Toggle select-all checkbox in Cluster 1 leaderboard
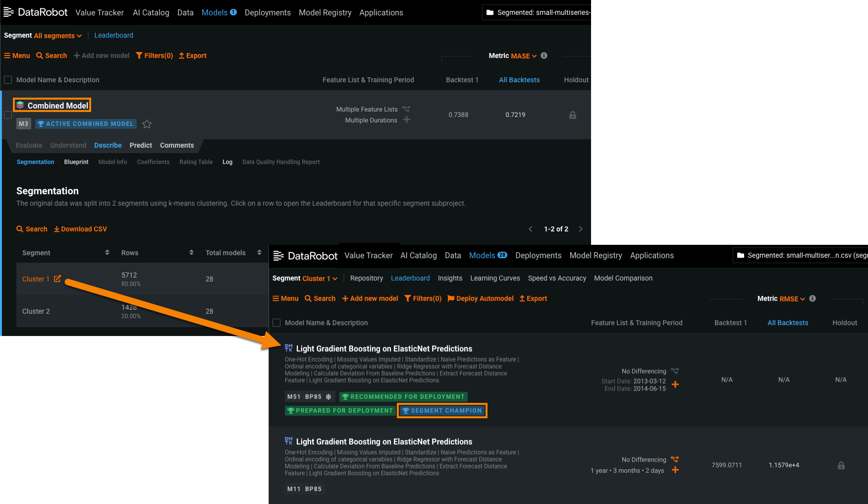 [x=277, y=323]
